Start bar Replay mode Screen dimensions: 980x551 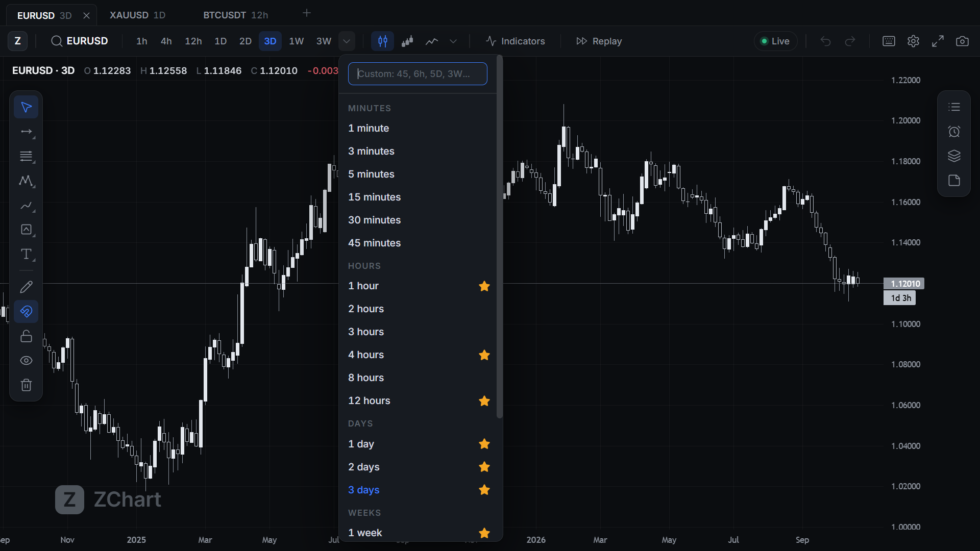[599, 41]
